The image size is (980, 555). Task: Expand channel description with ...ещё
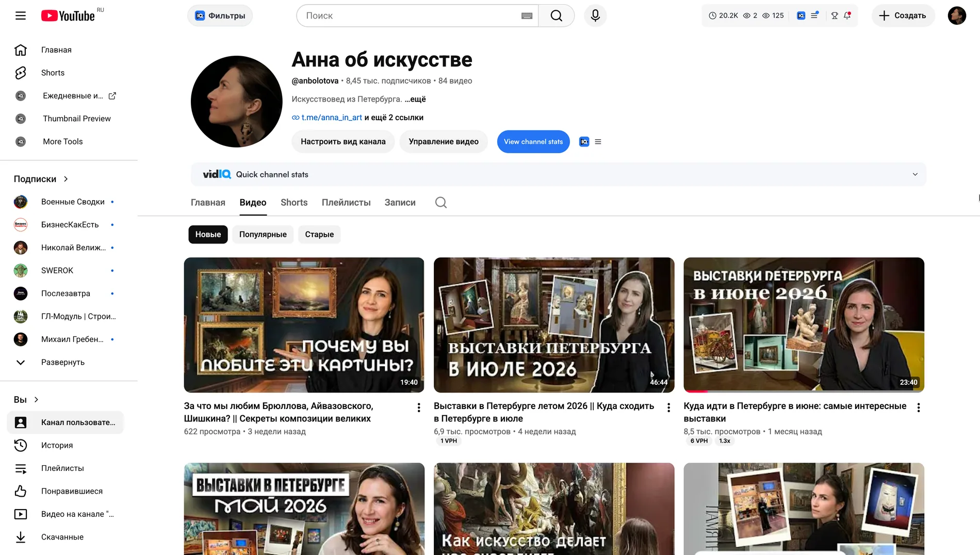[x=415, y=99]
